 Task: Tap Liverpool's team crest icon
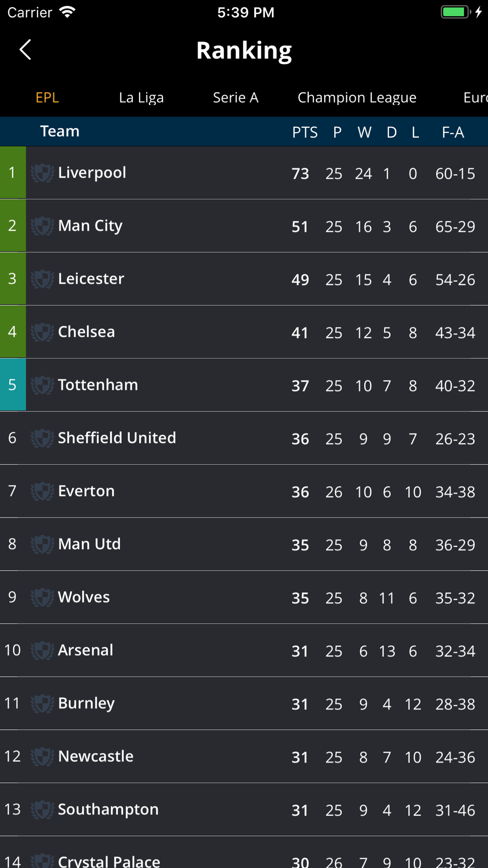click(42, 173)
